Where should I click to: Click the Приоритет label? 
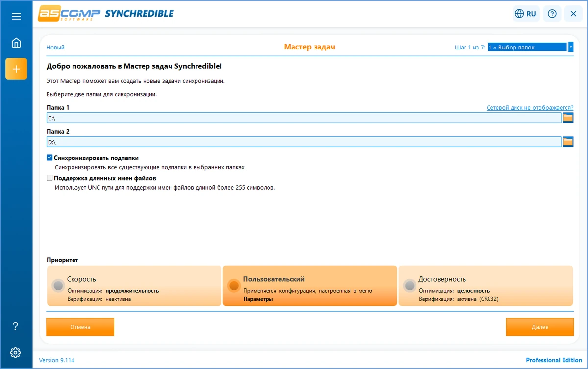tap(62, 260)
